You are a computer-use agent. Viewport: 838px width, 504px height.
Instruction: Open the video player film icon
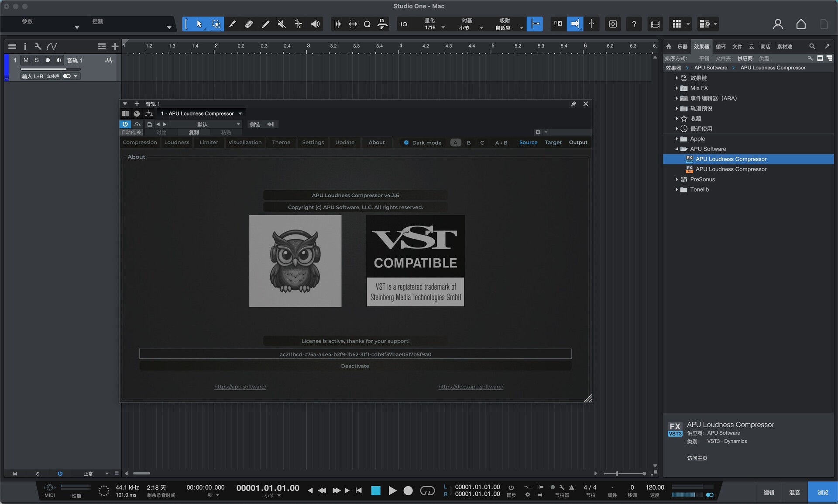click(x=655, y=24)
